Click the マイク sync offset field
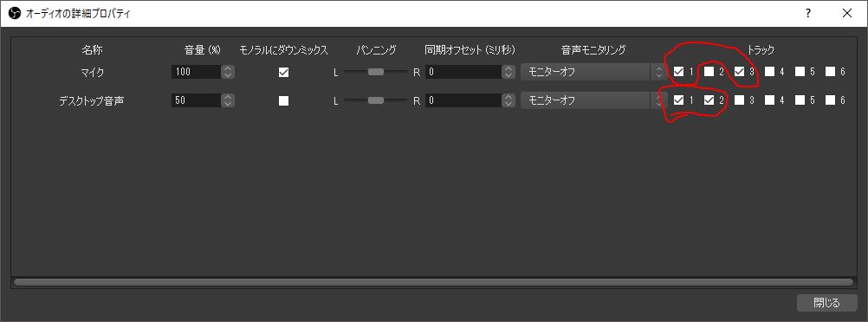868x322 pixels. tap(464, 72)
